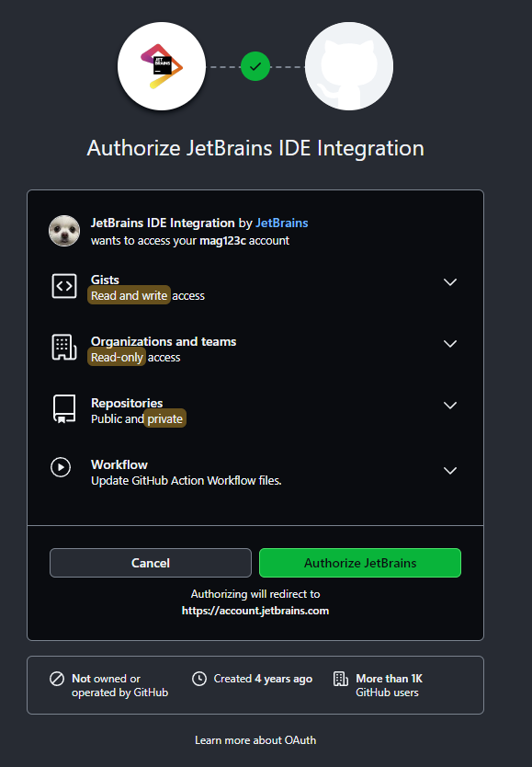Open the JetBrains publisher link
532x767 pixels.
click(282, 223)
